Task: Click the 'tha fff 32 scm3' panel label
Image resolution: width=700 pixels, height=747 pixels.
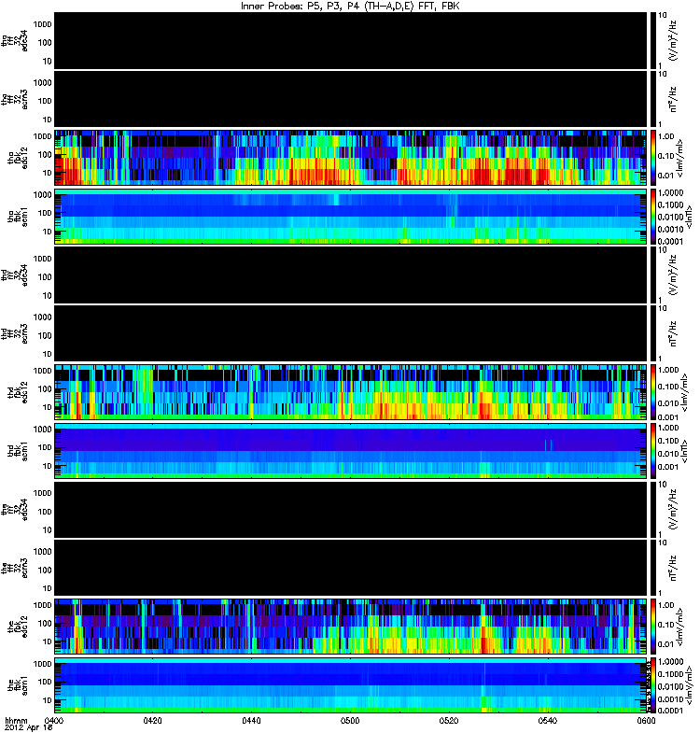Action: (x=14, y=99)
